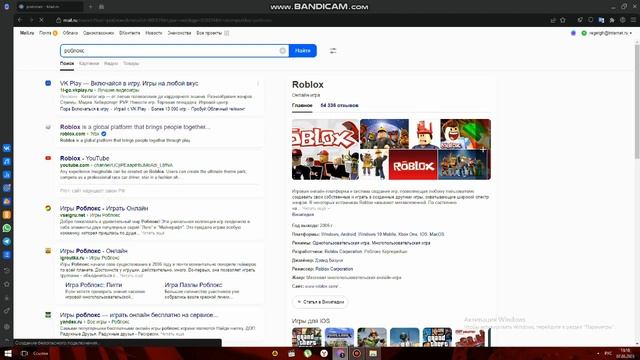Viewport: 640px width, 360px height.
Task: Open the Игра Пазлы Роблокс sublink
Action: (x=193, y=285)
